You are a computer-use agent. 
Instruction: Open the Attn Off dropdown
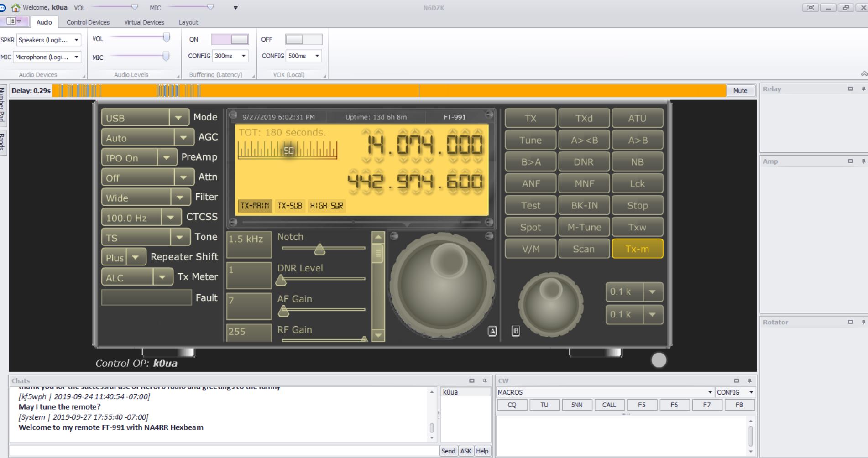click(183, 177)
